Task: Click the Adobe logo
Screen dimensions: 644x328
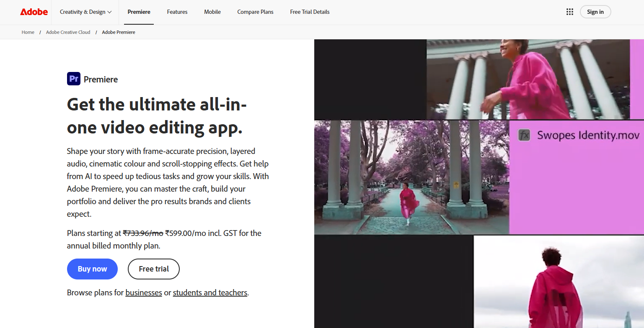Action: [34, 12]
